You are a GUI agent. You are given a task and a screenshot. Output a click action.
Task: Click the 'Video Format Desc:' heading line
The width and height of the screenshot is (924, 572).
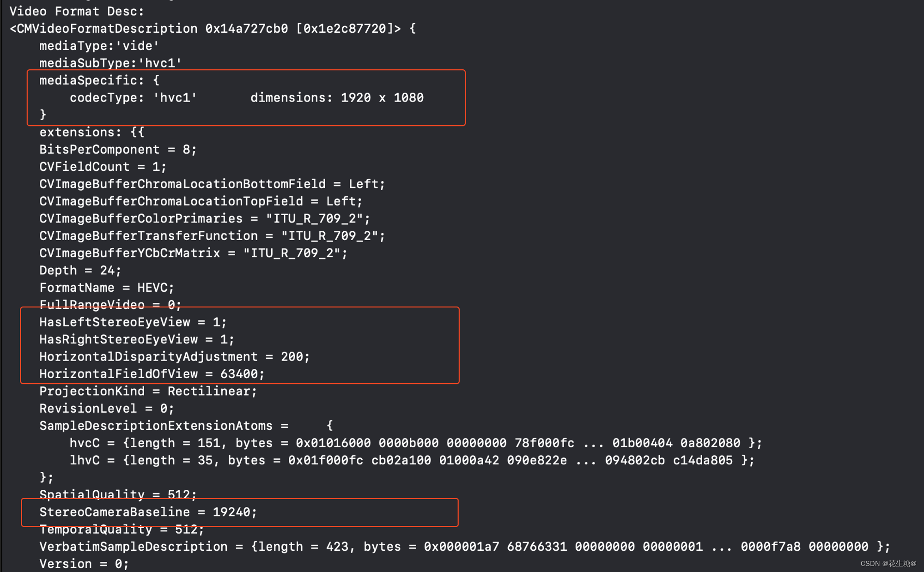tap(77, 11)
